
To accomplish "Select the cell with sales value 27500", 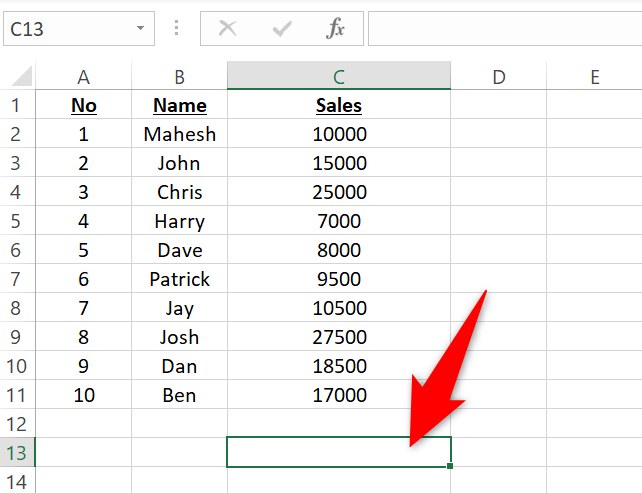I will (339, 337).
